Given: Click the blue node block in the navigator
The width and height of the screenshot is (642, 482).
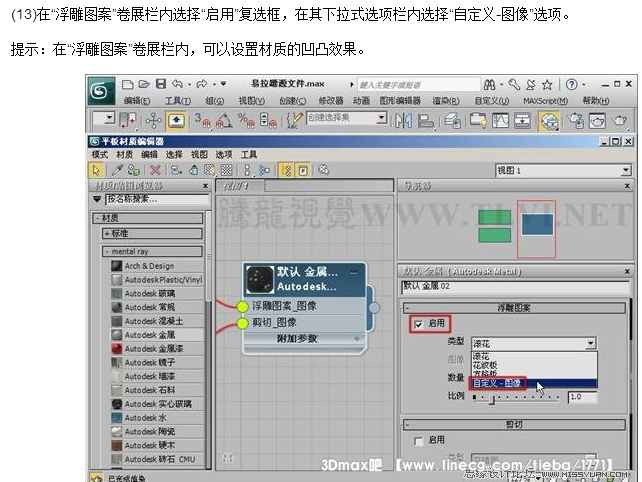Looking at the screenshot, I should pyautogui.click(x=538, y=224).
